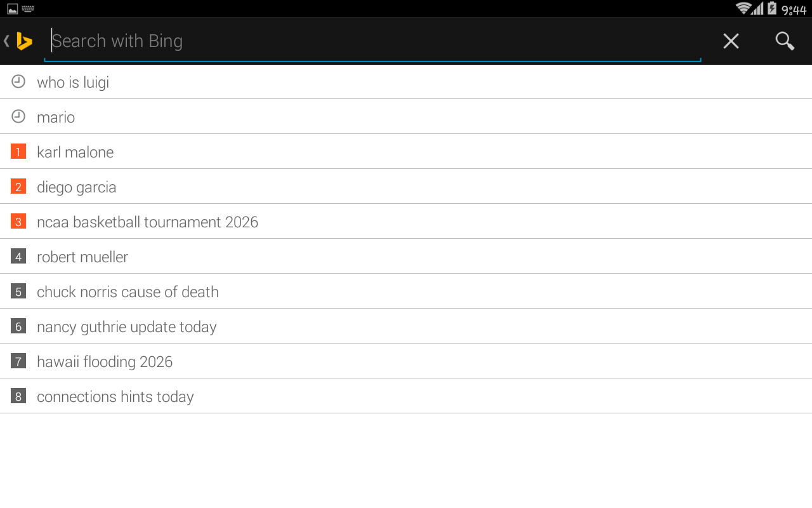Open the 'mario' recent search
The image size is (812, 508).
[x=56, y=117]
